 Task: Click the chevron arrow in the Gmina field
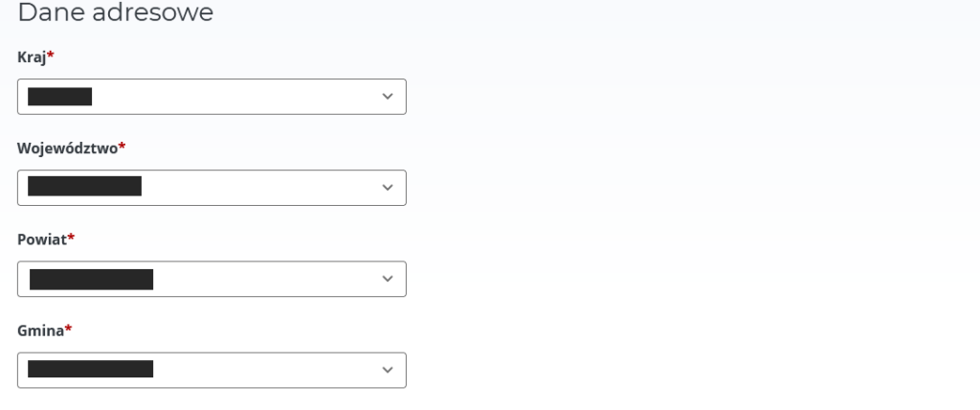(387, 370)
